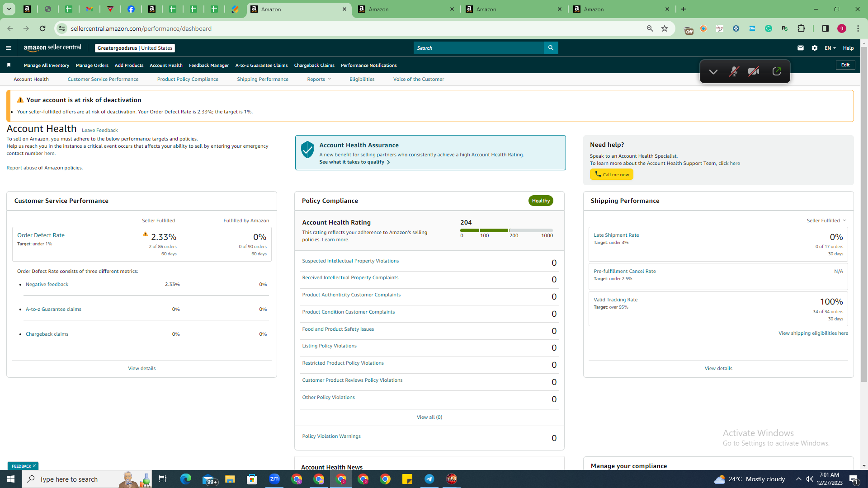
Task: Turn on camera in floating meeting toolbar
Action: 754,71
